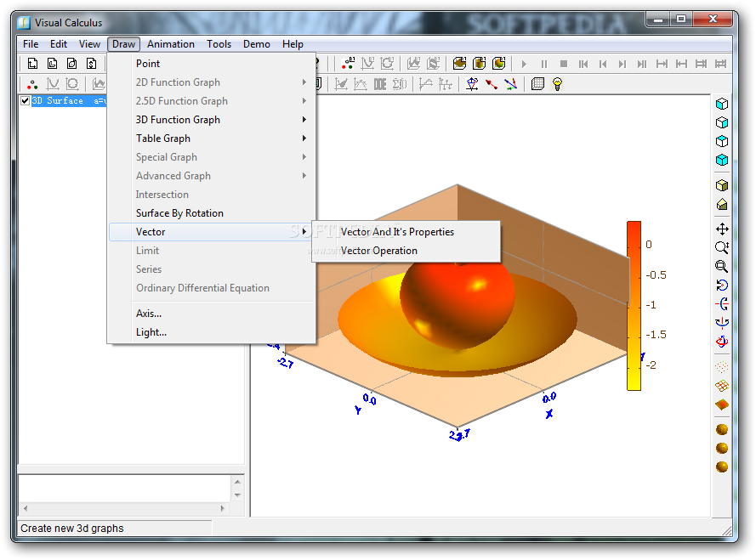Select Vector And It's Properties

(x=406, y=232)
